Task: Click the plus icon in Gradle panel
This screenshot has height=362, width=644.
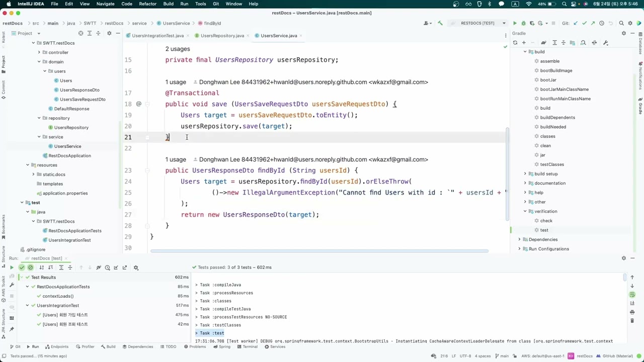Action: click(x=523, y=43)
